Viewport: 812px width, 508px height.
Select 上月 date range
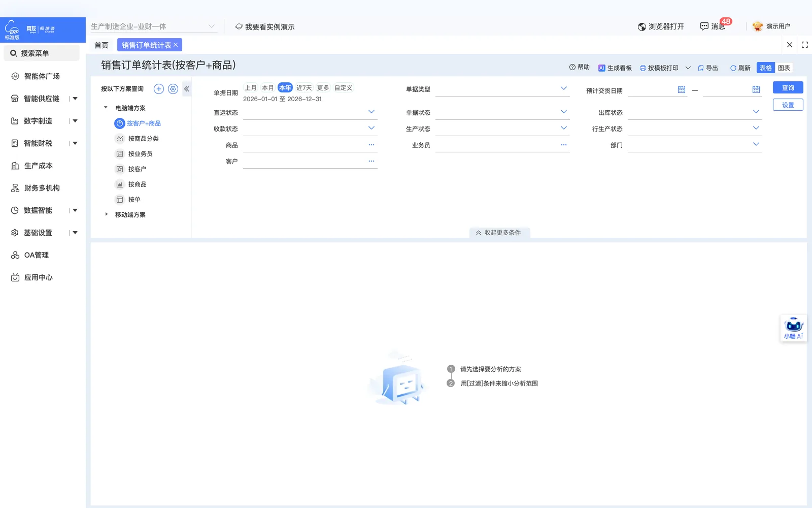pyautogui.click(x=251, y=87)
